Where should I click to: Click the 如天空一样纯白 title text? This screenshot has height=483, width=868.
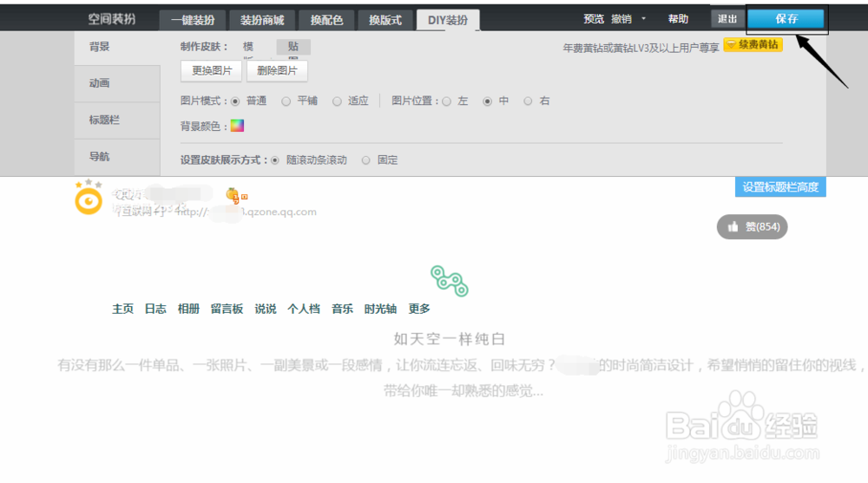pos(450,338)
